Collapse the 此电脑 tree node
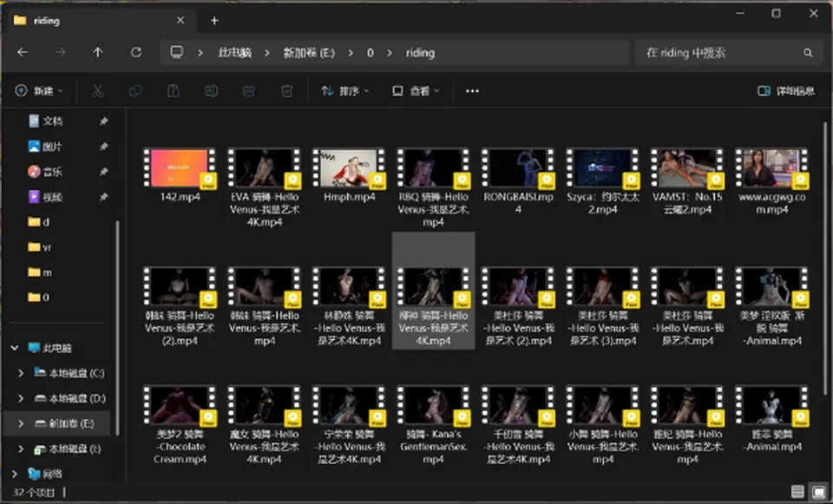 pos(15,348)
